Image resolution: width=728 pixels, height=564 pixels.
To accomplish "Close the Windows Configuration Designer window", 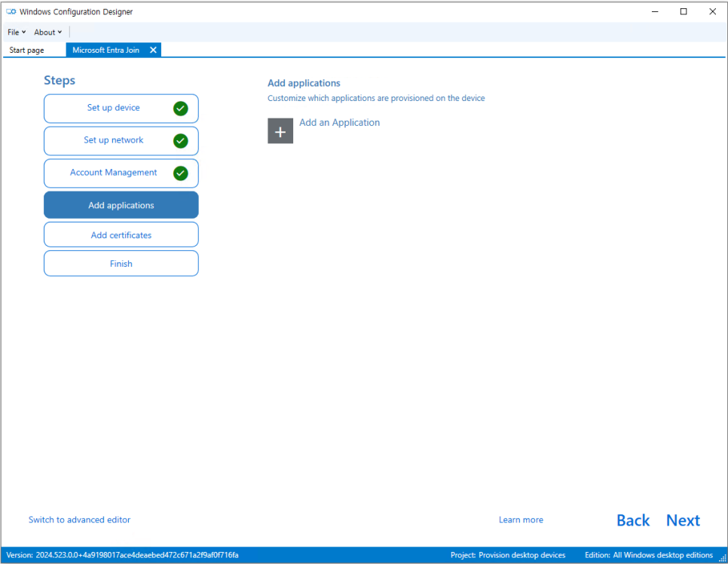I will point(712,11).
